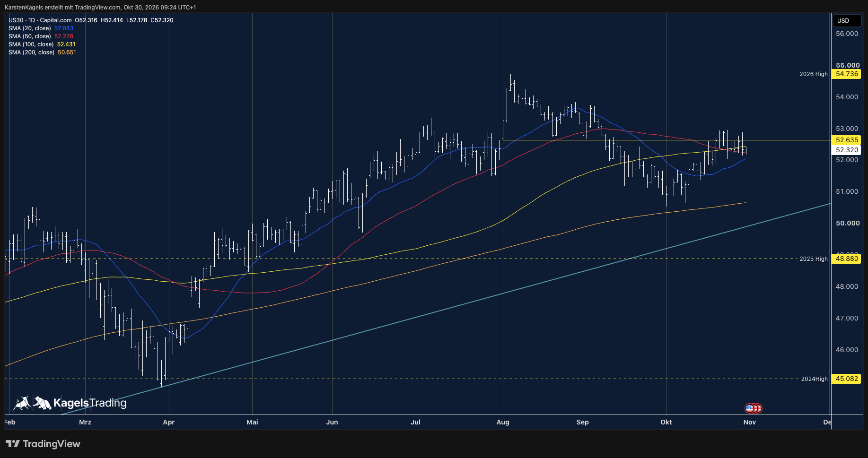This screenshot has width=868, height=458.
Task: Click the Aug label on time axis
Action: [x=503, y=422]
